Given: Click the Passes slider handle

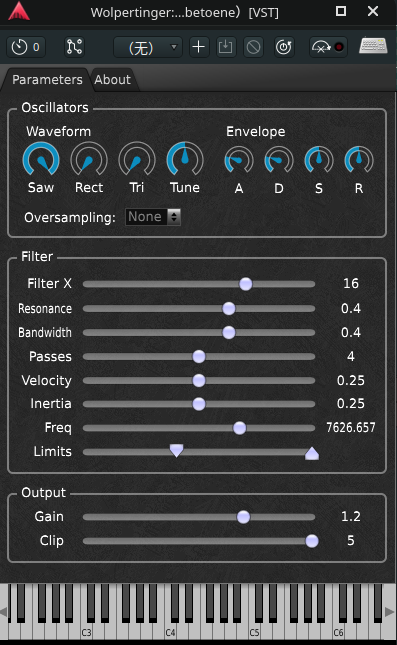Looking at the screenshot, I should 199,357.
